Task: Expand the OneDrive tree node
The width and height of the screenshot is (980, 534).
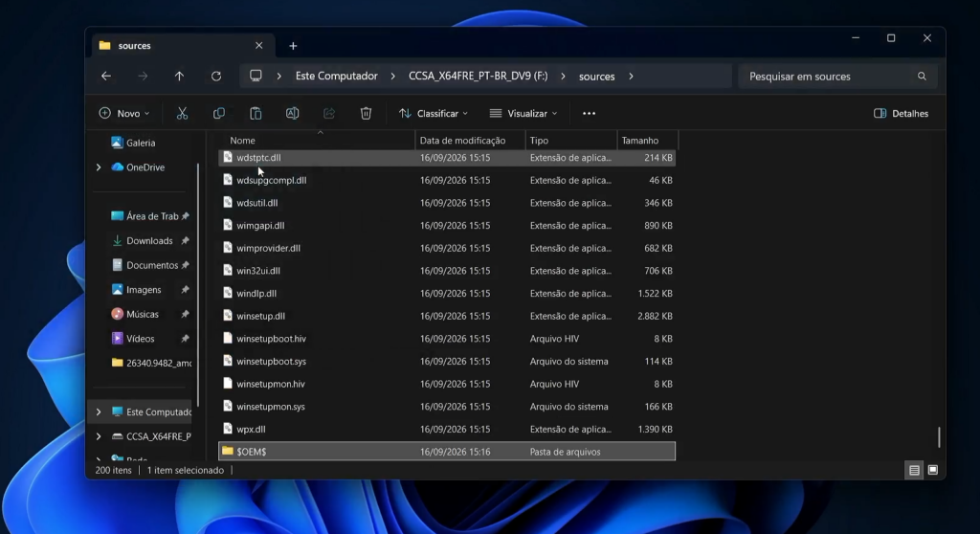Action: (x=99, y=167)
